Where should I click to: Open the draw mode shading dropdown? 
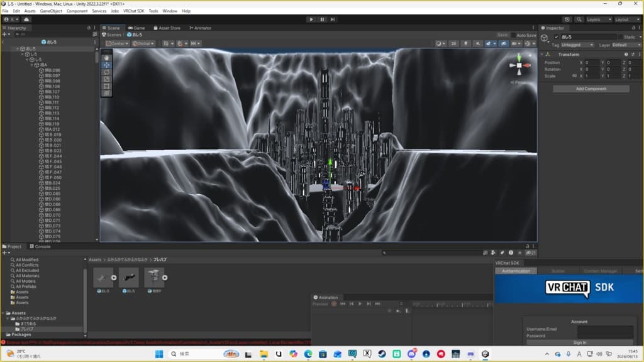[x=440, y=43]
